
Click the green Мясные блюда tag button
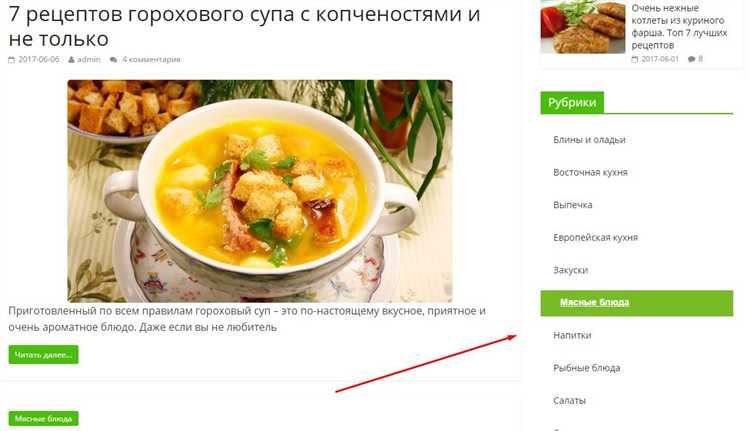coord(44,419)
